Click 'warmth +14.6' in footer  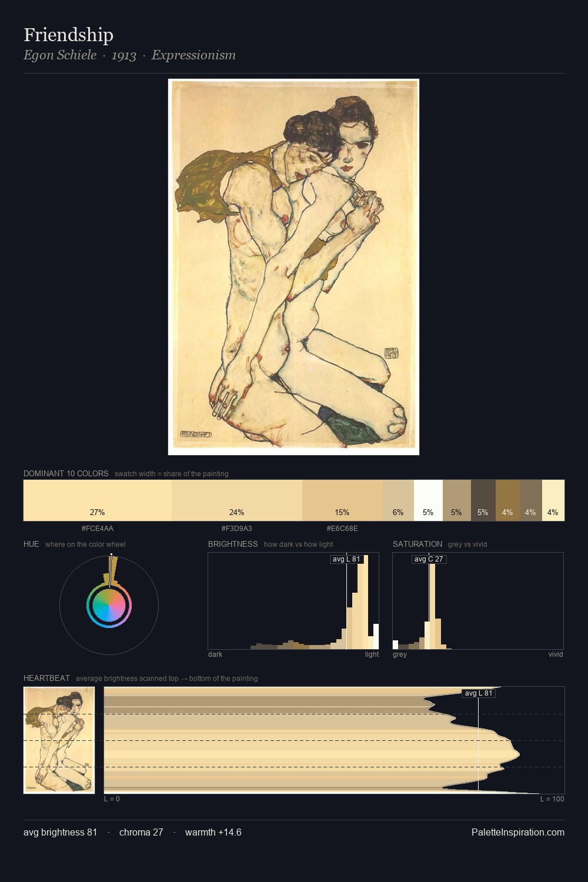pyautogui.click(x=213, y=832)
